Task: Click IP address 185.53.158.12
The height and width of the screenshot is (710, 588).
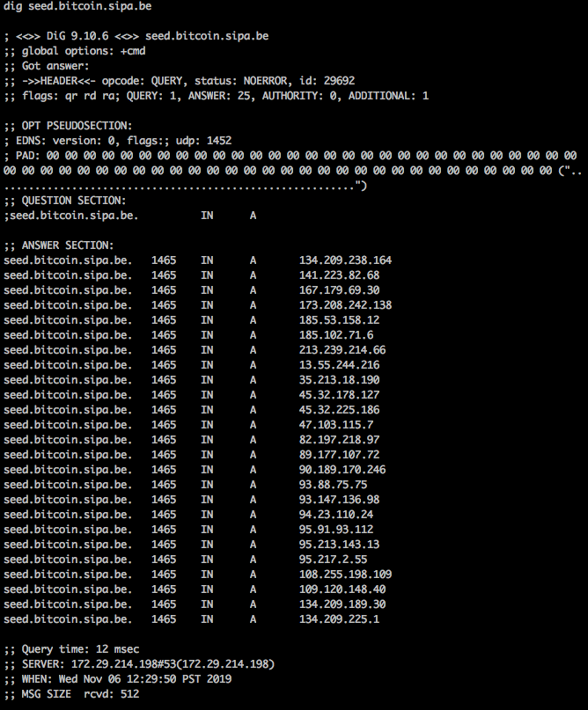Action: pyautogui.click(x=339, y=320)
